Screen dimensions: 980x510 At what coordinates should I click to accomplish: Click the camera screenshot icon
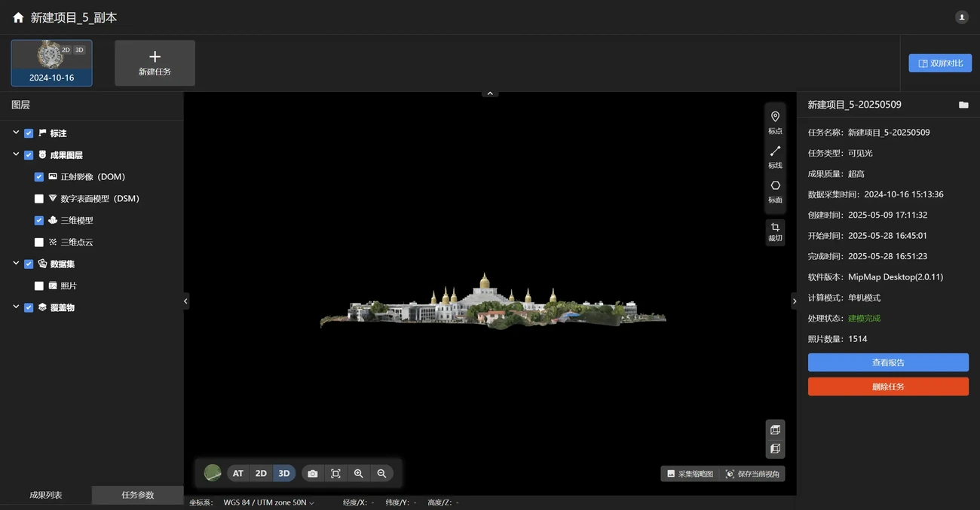click(x=313, y=474)
